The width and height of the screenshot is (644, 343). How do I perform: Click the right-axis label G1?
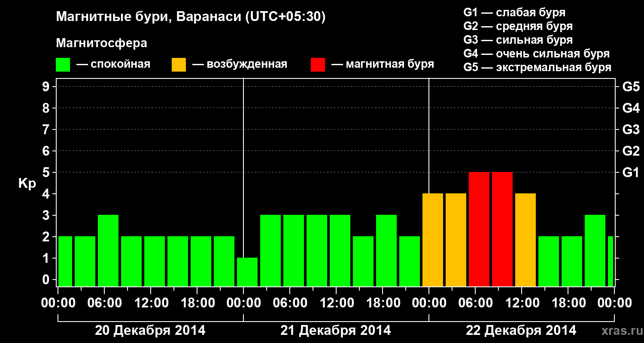pos(631,172)
